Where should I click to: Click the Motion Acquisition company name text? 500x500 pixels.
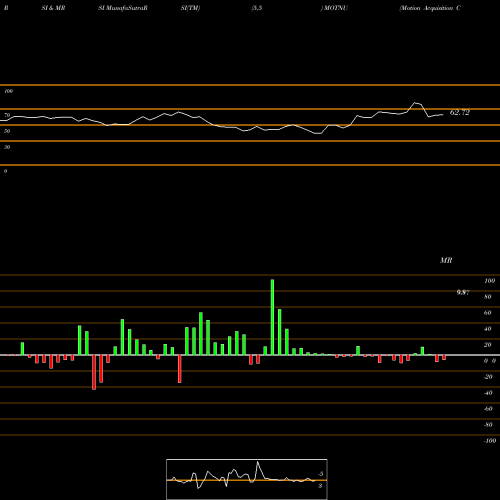click(430, 8)
